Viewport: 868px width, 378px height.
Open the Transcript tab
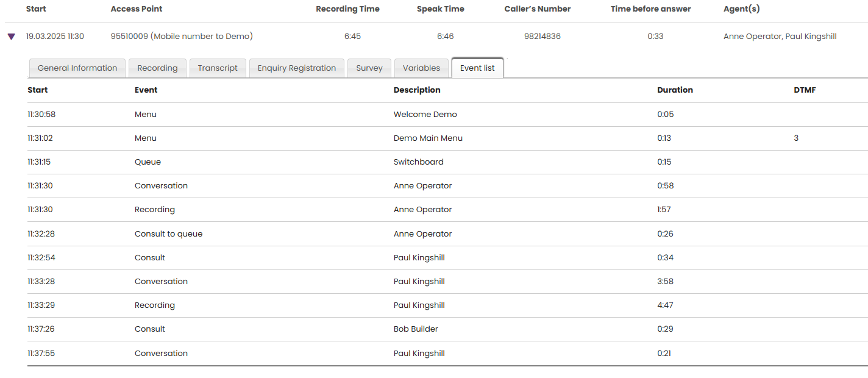click(218, 68)
